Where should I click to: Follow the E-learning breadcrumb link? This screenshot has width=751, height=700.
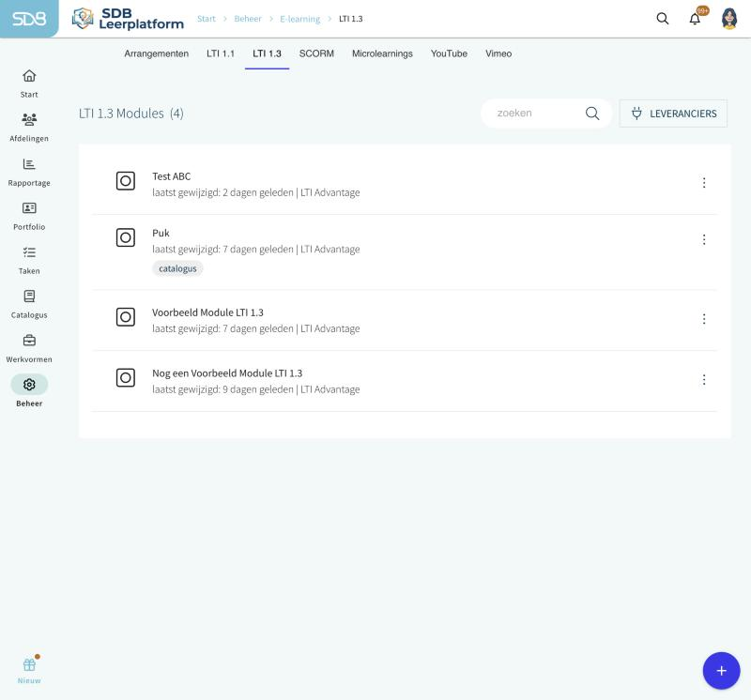pyautogui.click(x=299, y=19)
